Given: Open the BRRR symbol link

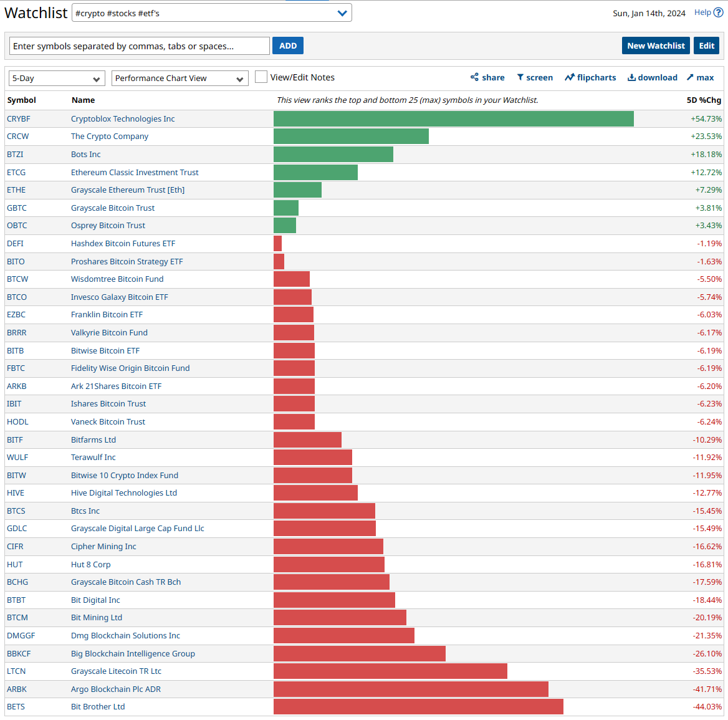Looking at the screenshot, I should [17, 333].
